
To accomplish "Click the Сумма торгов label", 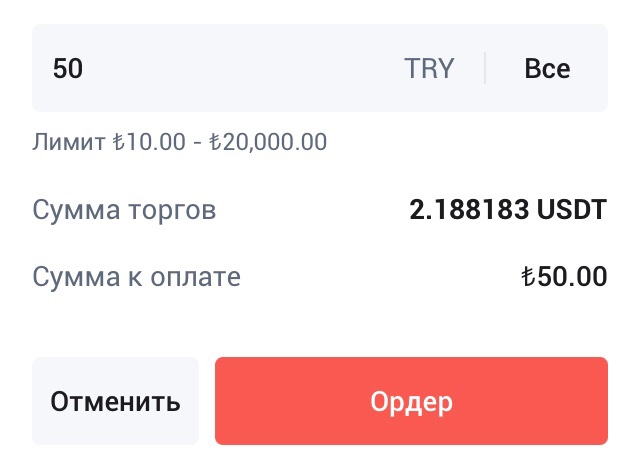I will coord(124,211).
